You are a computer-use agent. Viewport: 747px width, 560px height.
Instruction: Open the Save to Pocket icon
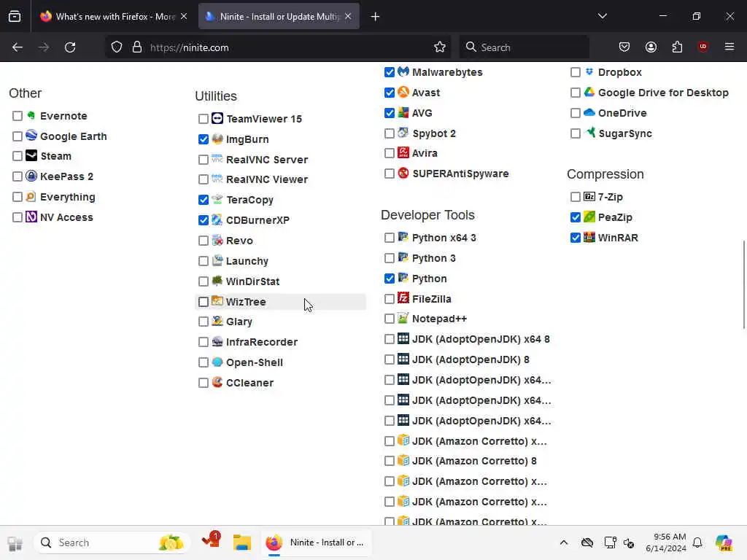pos(624,47)
